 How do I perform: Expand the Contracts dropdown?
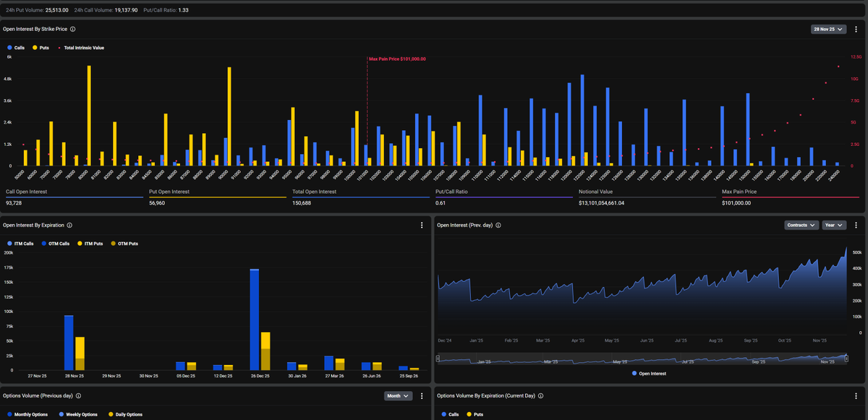point(801,225)
